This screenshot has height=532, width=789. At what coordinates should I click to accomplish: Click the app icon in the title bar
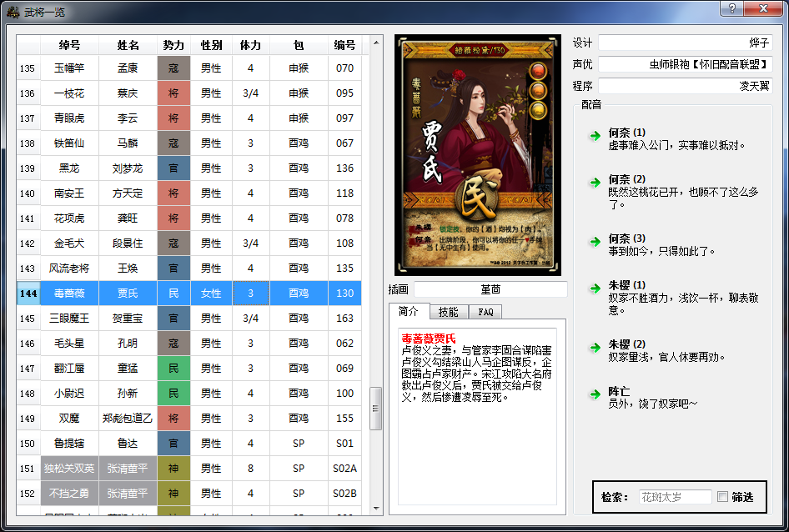click(x=13, y=12)
